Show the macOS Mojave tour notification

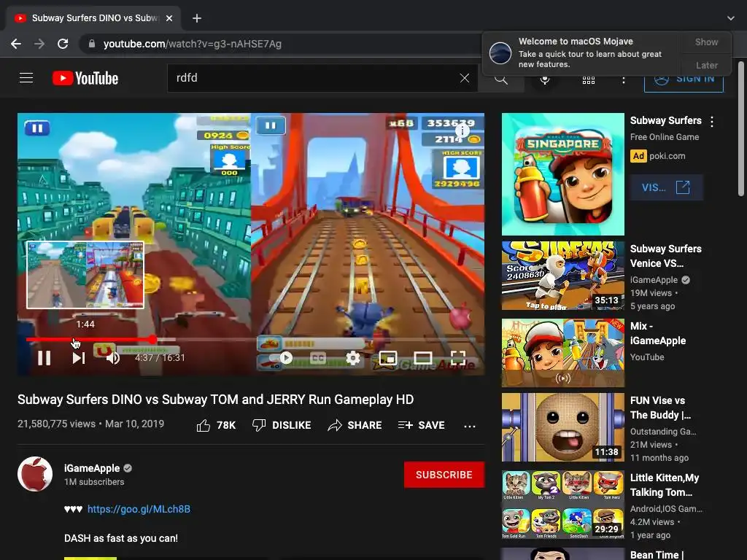point(706,42)
